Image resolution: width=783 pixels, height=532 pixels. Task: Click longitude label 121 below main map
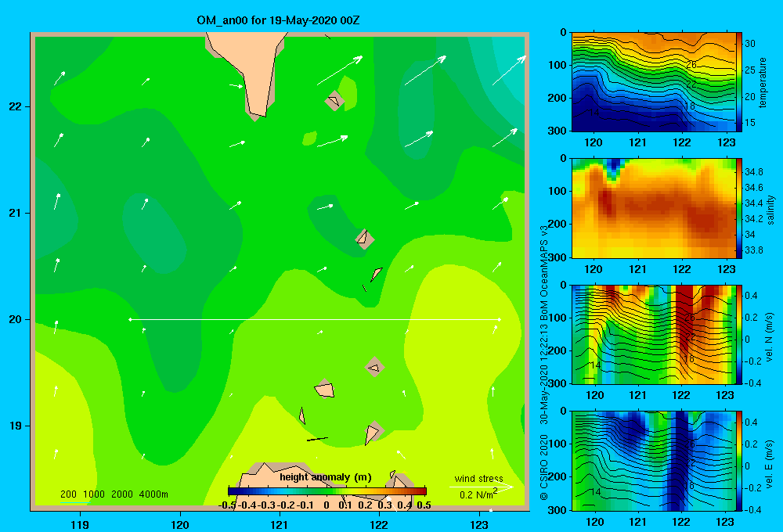[x=280, y=524]
